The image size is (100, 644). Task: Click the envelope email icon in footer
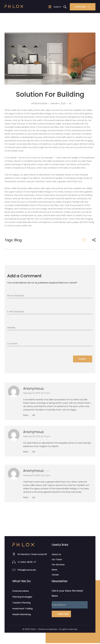click(14, 570)
